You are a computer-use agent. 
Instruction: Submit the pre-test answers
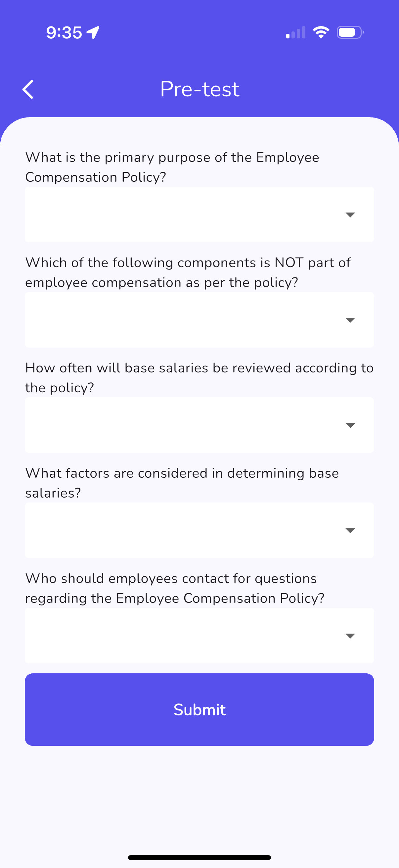pos(199,710)
